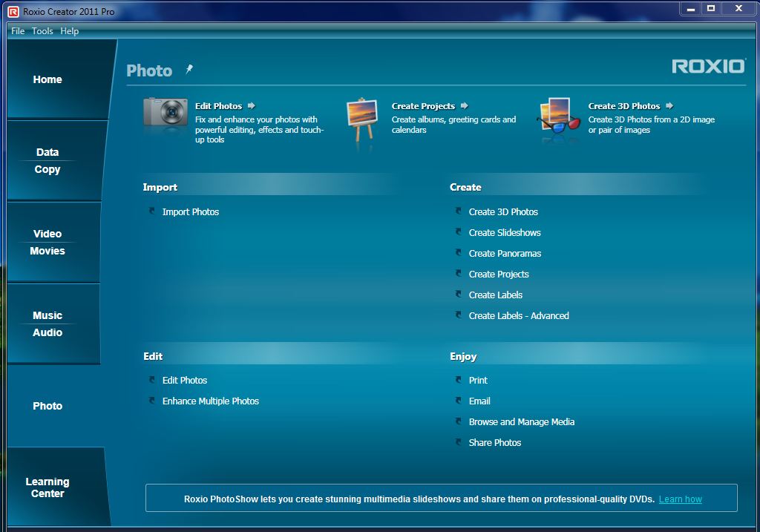The height and width of the screenshot is (532, 760).
Task: Open Share Photos
Action: point(495,443)
